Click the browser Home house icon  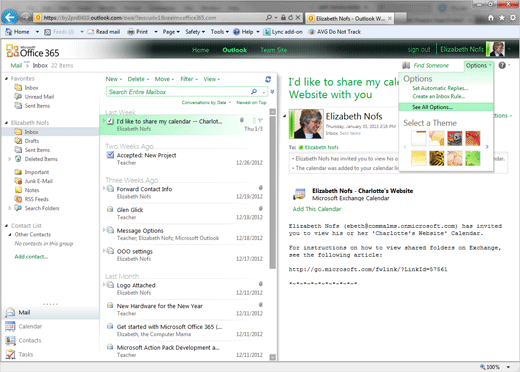coord(491,18)
